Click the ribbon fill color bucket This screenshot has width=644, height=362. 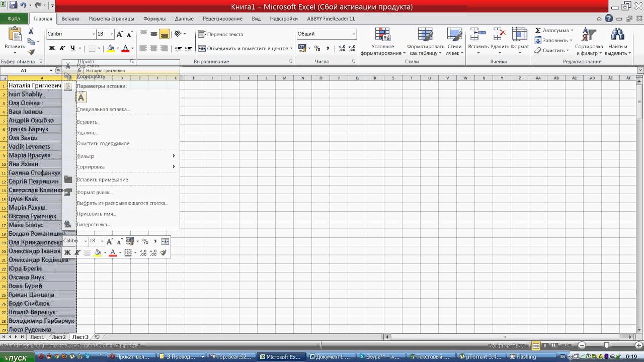(111, 48)
